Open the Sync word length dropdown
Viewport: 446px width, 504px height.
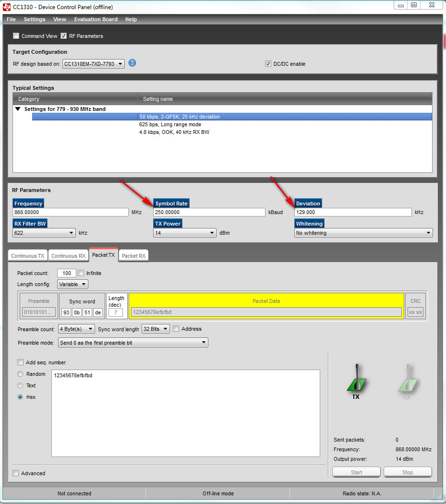(x=156, y=329)
